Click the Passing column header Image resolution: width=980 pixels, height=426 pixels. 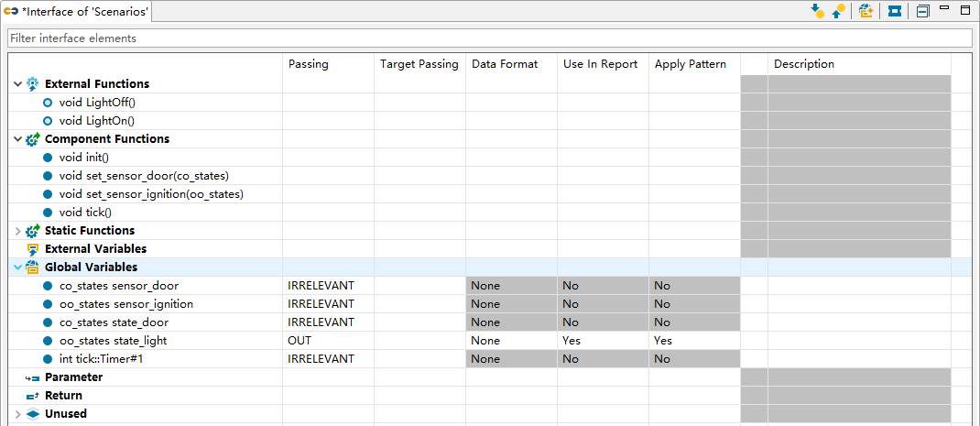pyautogui.click(x=328, y=64)
